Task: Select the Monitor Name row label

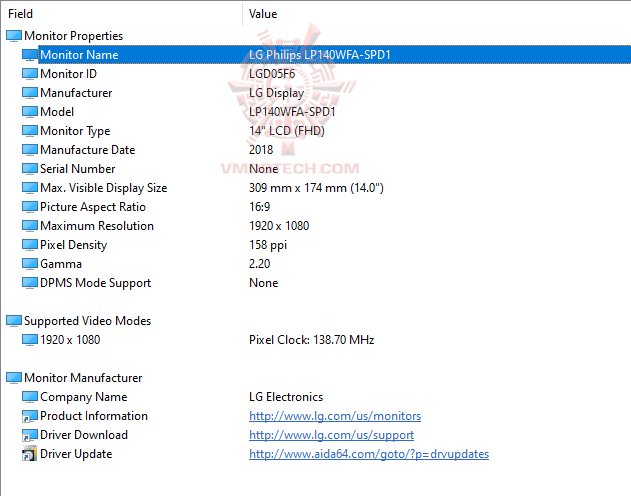Action: [x=79, y=55]
